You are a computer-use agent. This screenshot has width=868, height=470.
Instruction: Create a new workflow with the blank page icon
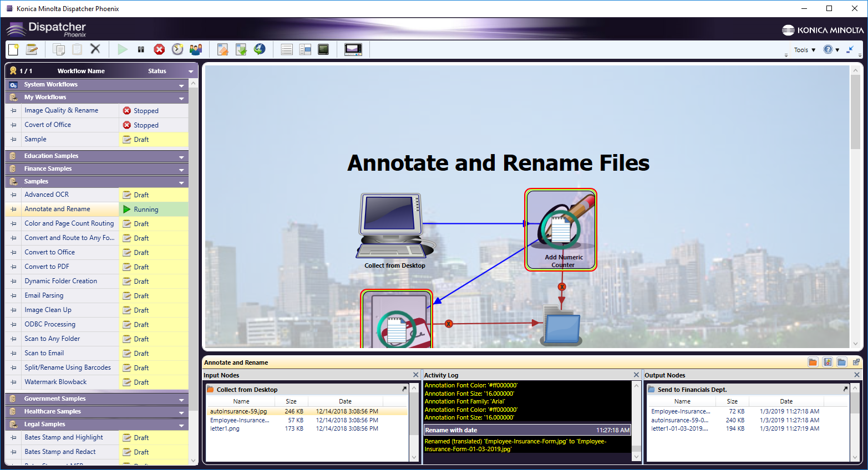(13, 49)
